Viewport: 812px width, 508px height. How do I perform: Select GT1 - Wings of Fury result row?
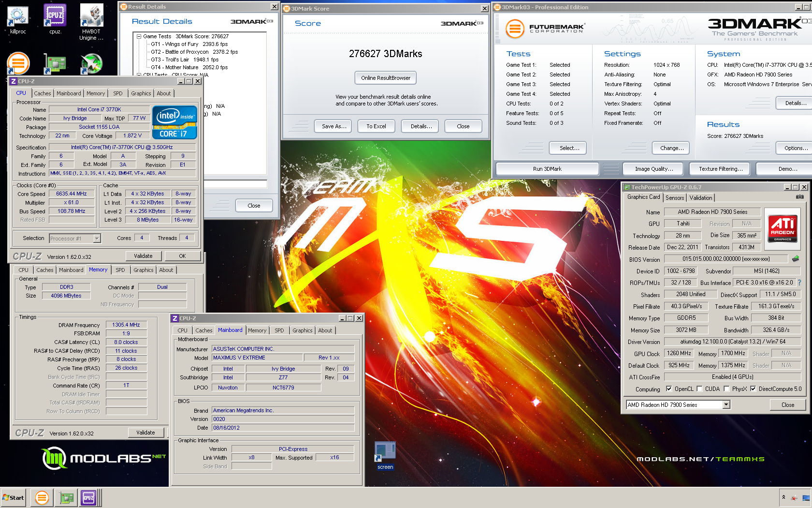189,44
